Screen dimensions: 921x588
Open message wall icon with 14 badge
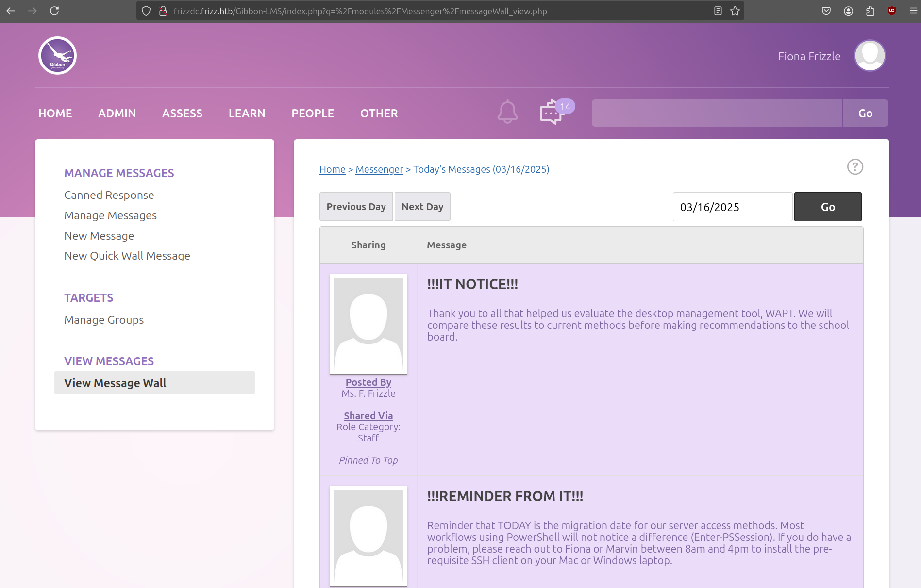[552, 113]
